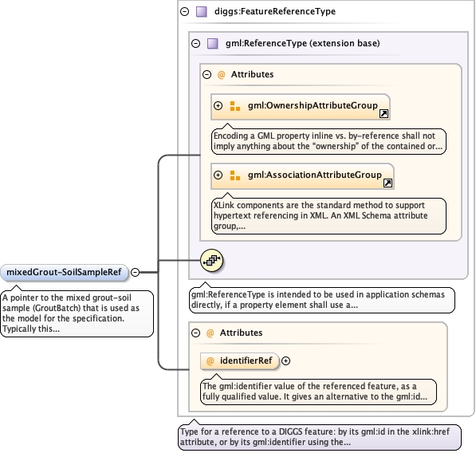Click the lower Attributes heading text
Image resolution: width=476 pixels, height=453 pixels.
click(241, 333)
